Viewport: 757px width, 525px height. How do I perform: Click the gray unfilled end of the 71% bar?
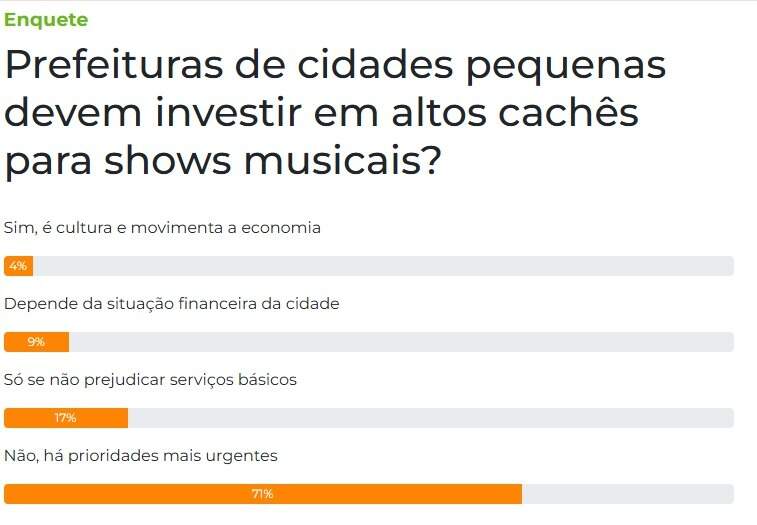pyautogui.click(x=628, y=494)
